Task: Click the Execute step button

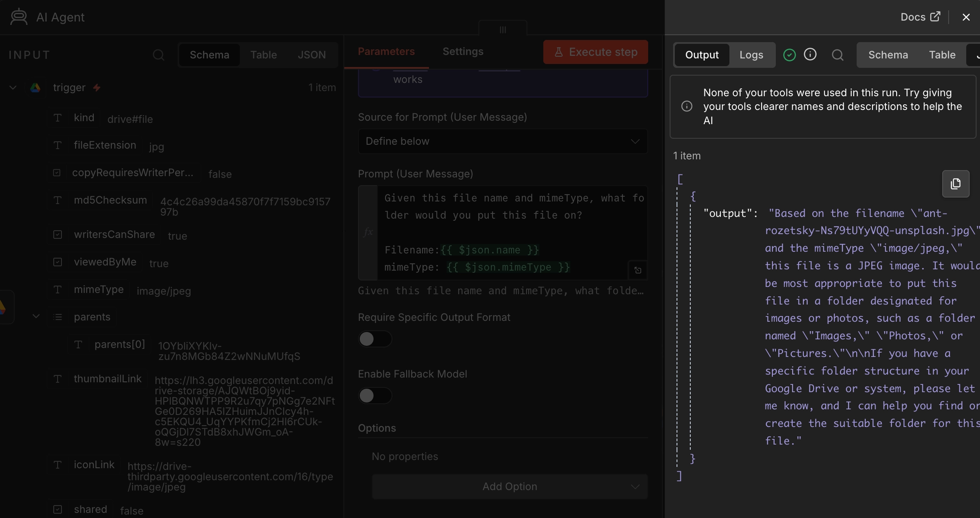Action: 596,52
